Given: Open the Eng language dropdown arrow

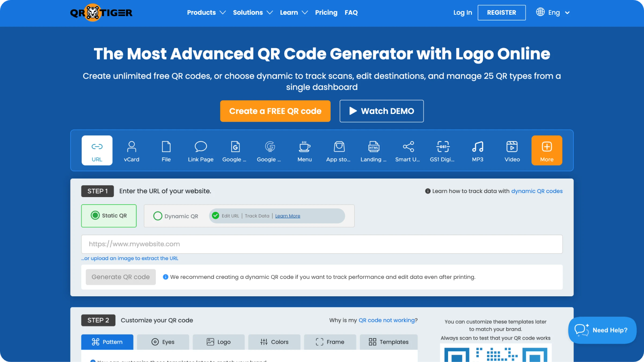Looking at the screenshot, I should [x=567, y=13].
